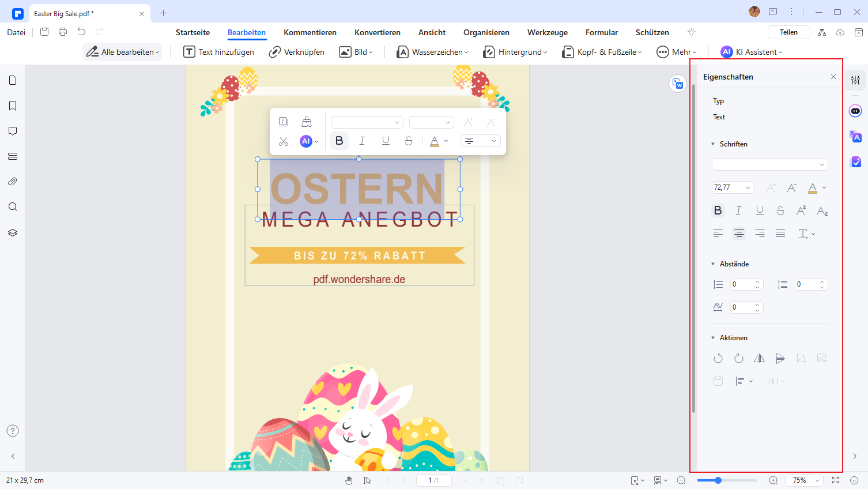This screenshot has width=868, height=489.
Task: Open the Kommentieren tab
Action: coord(310,32)
